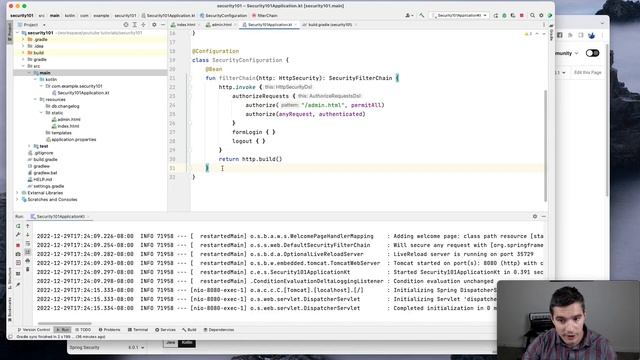Minimize the Run tool window
Image resolution: width=640 pixels, height=360 pixels.
coord(544,216)
